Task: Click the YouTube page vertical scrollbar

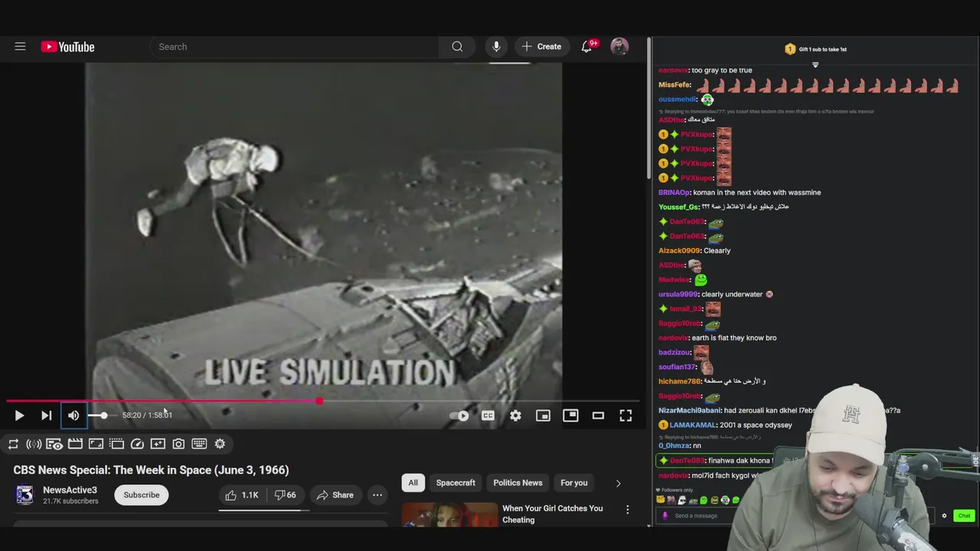Action: point(648,110)
